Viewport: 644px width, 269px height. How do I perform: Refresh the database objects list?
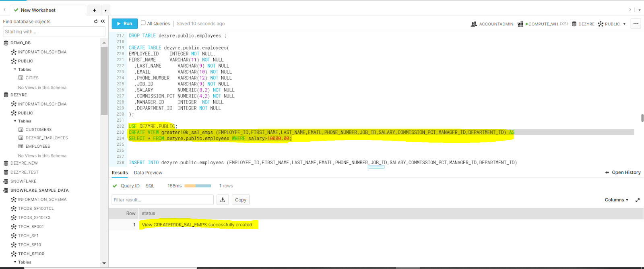[x=96, y=21]
